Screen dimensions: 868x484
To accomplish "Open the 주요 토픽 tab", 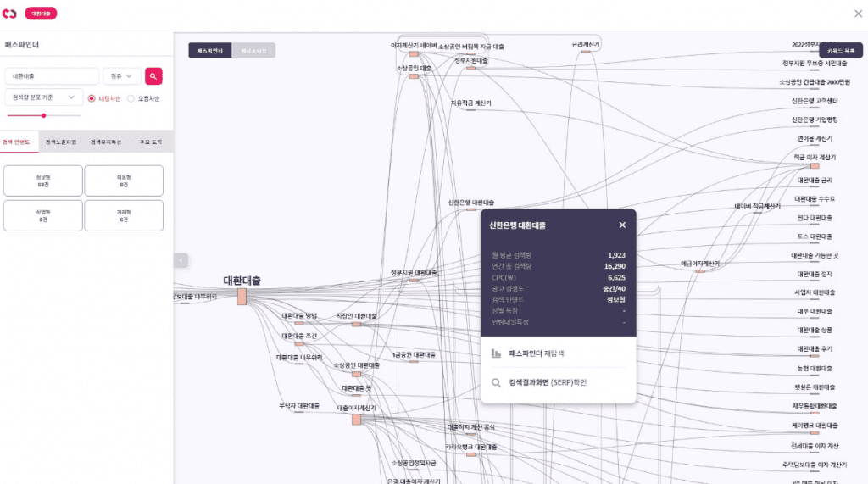I will coord(151,142).
